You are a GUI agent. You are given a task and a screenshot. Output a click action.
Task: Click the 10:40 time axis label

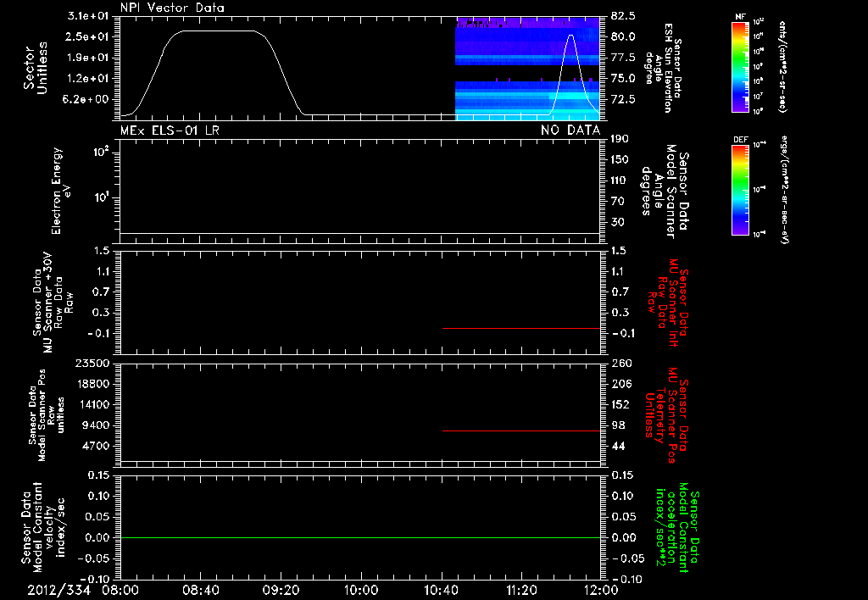pos(441,590)
